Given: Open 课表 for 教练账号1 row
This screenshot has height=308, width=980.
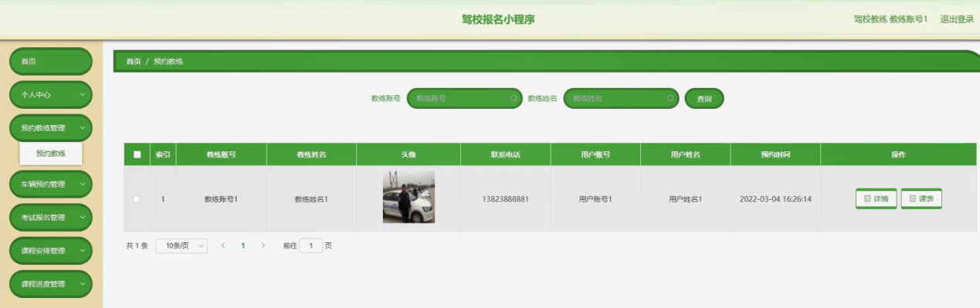Looking at the screenshot, I should [x=921, y=199].
